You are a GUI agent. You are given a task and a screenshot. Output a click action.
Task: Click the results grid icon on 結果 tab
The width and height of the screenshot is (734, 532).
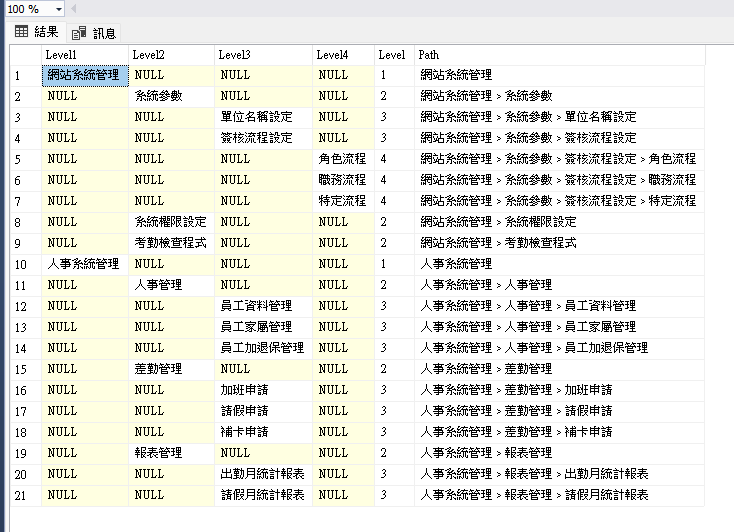[x=22, y=32]
